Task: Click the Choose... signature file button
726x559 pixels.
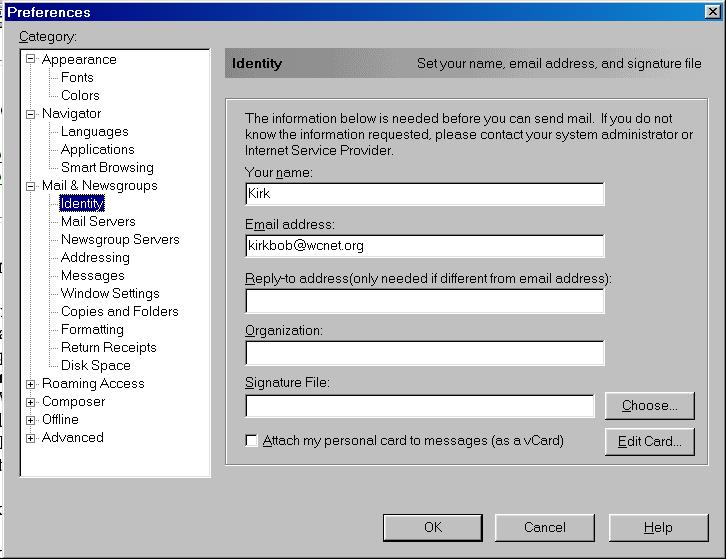Action: (x=649, y=406)
